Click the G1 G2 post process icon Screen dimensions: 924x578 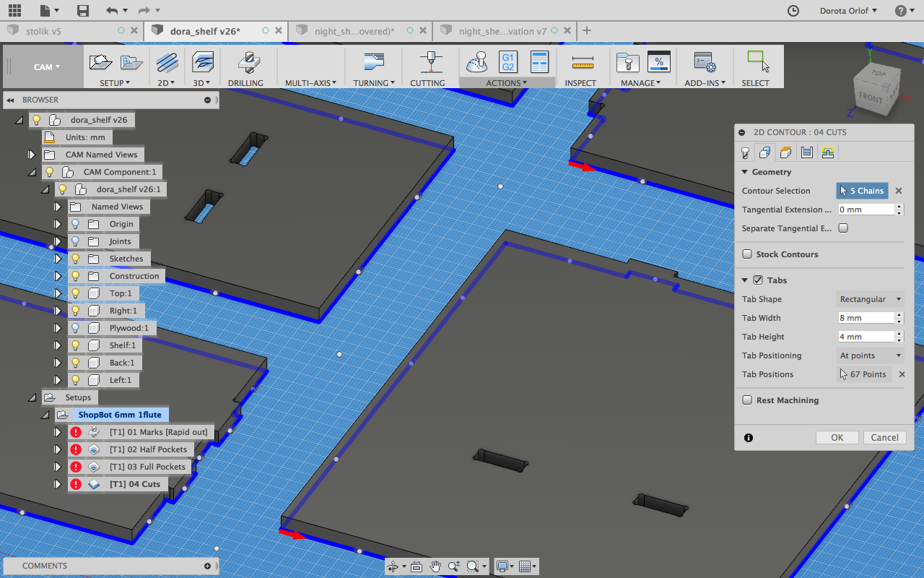[507, 62]
